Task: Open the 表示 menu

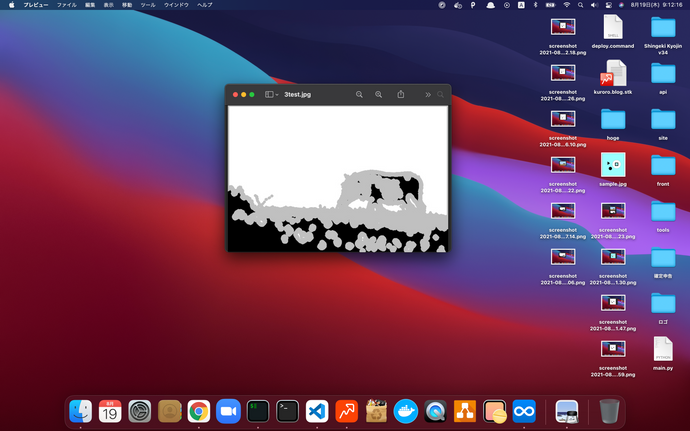Action: click(109, 5)
